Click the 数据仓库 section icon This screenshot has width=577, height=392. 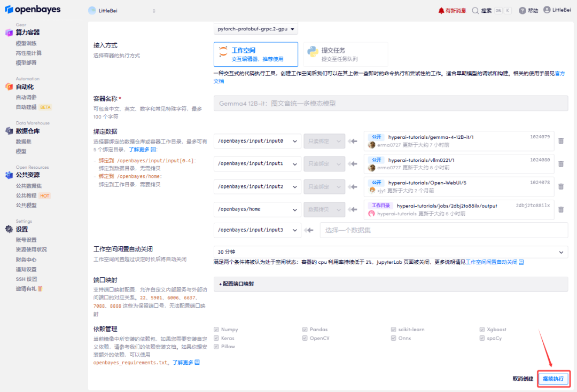point(9,131)
